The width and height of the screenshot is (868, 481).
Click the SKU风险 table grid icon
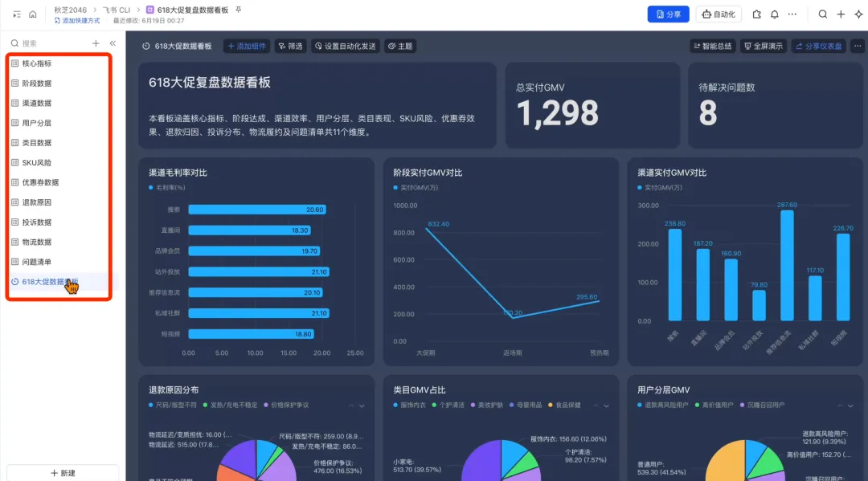pos(15,162)
